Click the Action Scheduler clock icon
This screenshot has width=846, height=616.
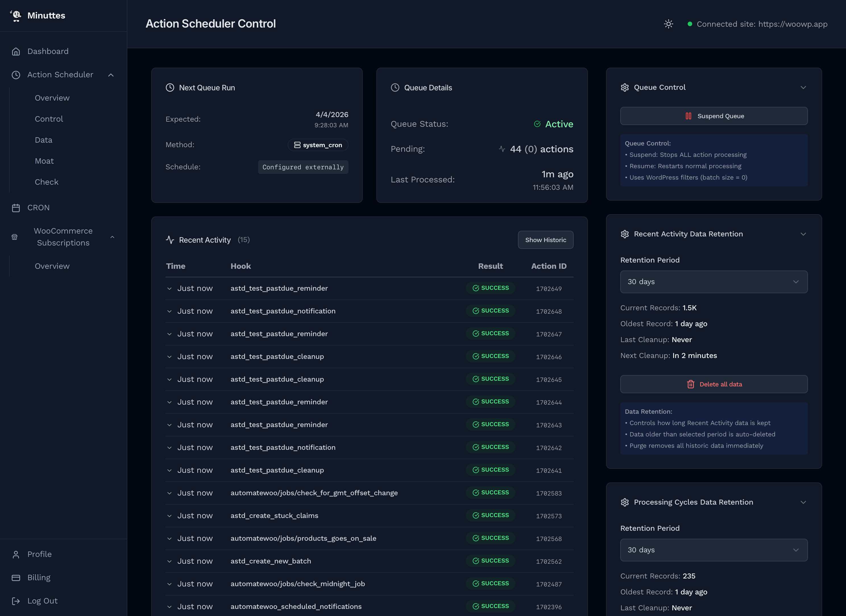[16, 74]
